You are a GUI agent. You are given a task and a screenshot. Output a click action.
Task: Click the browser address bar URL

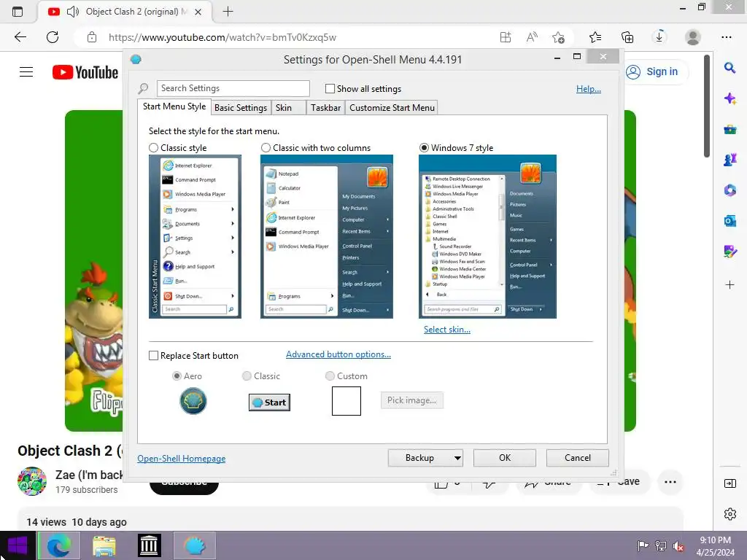222,37
